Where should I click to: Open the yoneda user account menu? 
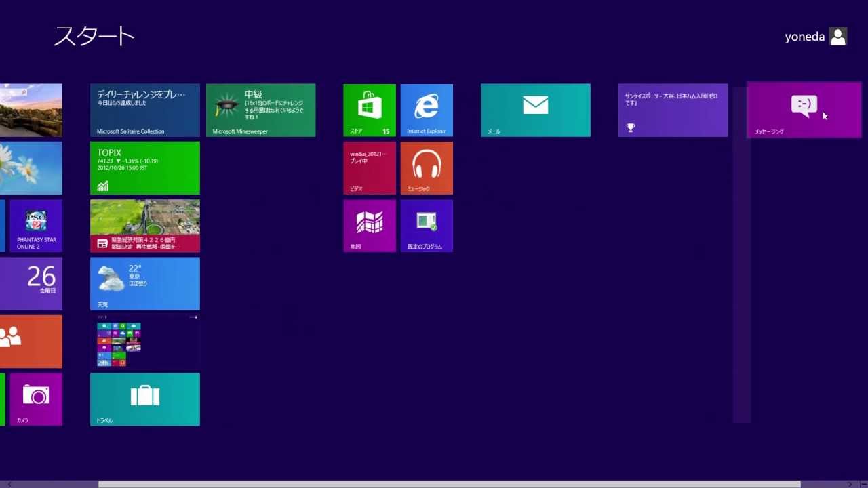point(816,37)
